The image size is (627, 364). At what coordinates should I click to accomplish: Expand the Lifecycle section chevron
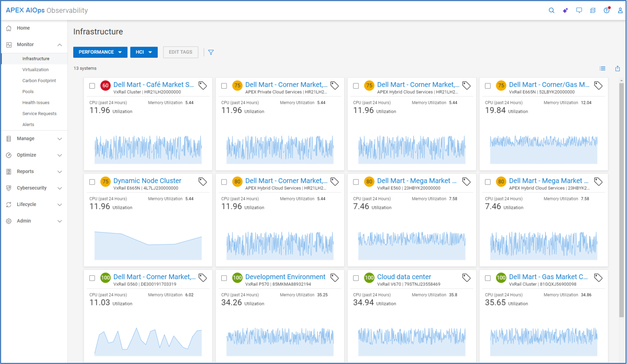tap(60, 205)
